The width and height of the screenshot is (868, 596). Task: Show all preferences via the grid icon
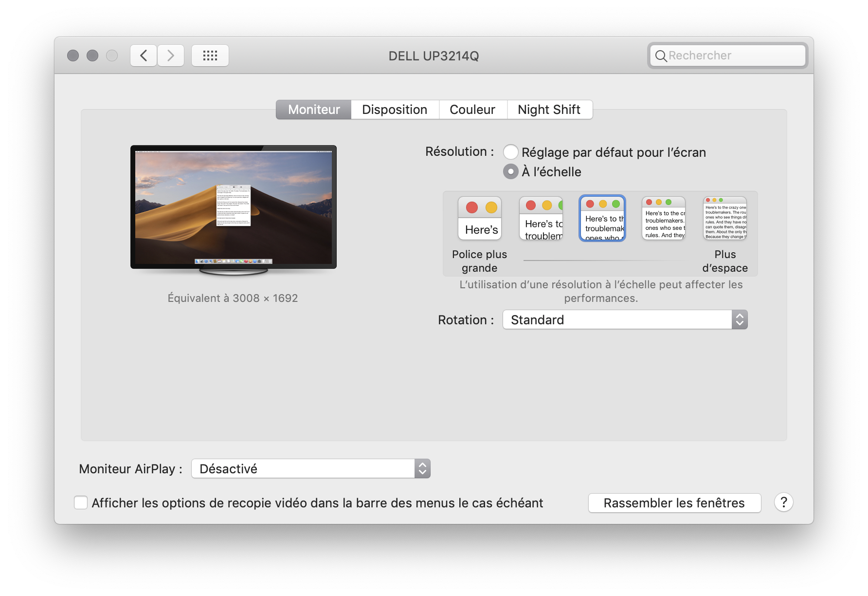210,56
